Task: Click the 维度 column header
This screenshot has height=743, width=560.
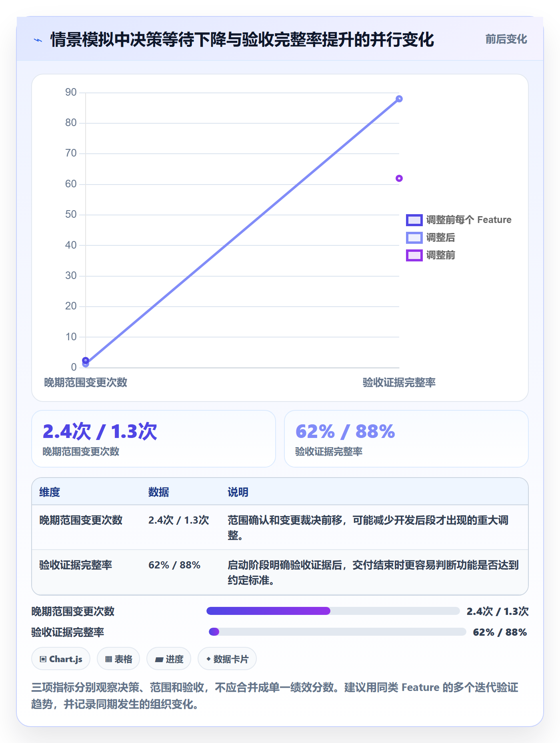Action: [50, 492]
